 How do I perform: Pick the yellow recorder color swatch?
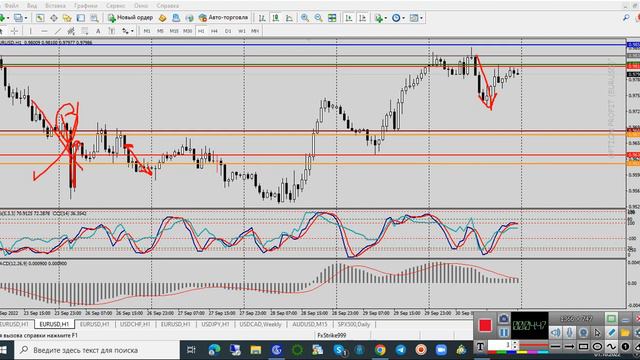[522, 352]
